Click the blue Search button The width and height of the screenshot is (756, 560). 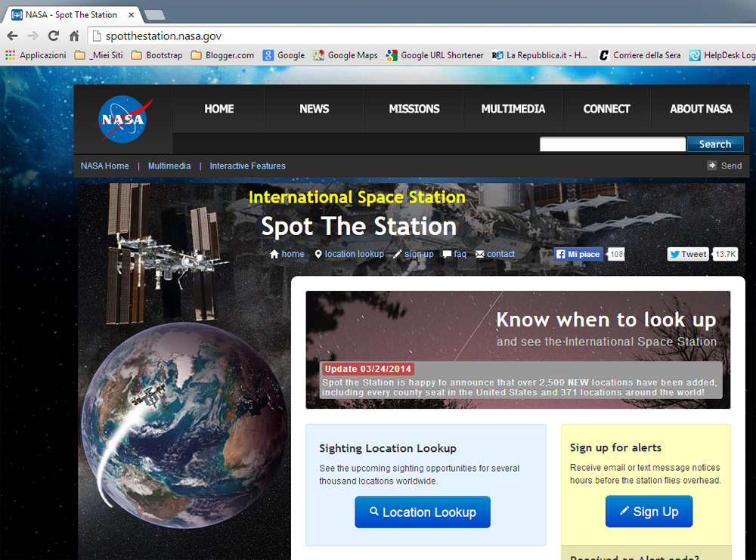[x=715, y=144]
